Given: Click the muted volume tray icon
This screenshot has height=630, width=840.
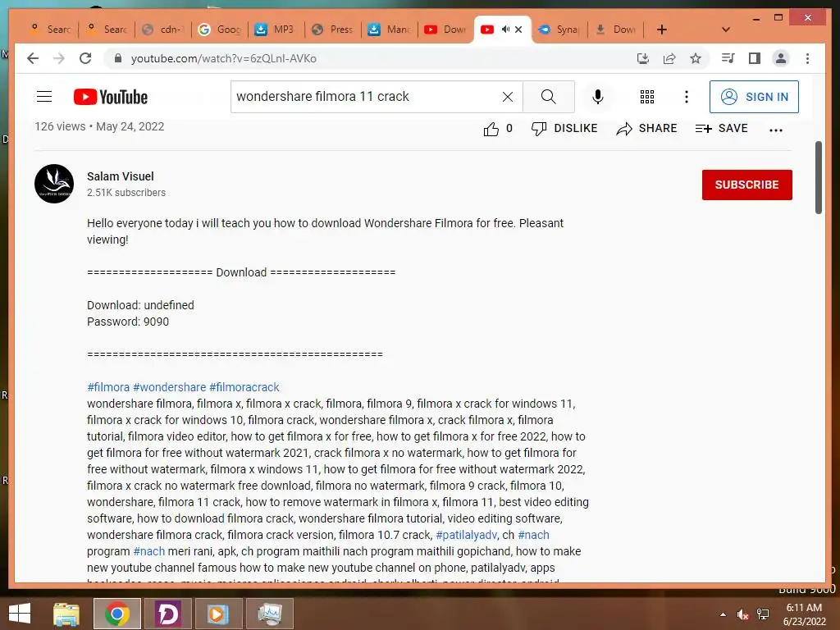Looking at the screenshot, I should pos(742,614).
